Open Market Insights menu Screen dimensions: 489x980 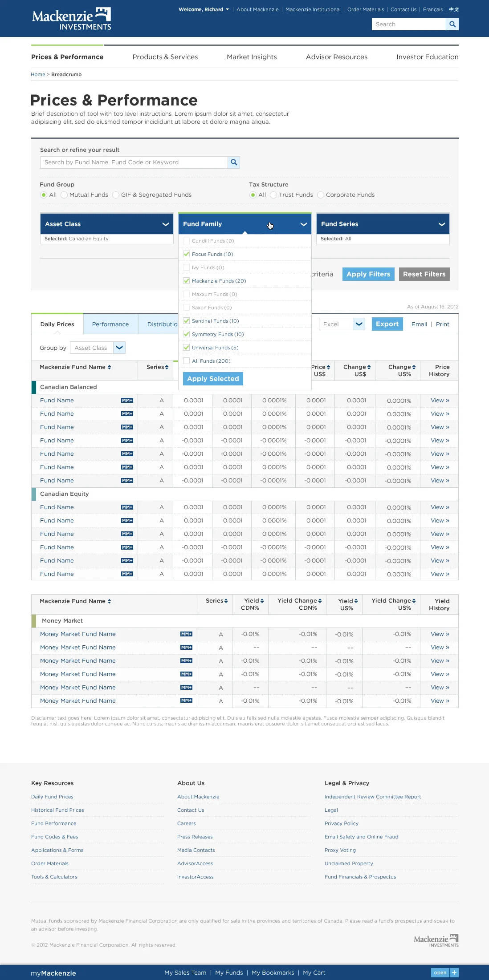pyautogui.click(x=252, y=57)
